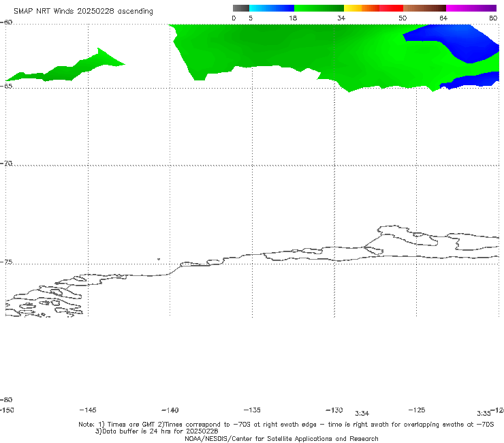Click the latitude label '-80'
This screenshot has width=504, height=443.
click(6, 399)
